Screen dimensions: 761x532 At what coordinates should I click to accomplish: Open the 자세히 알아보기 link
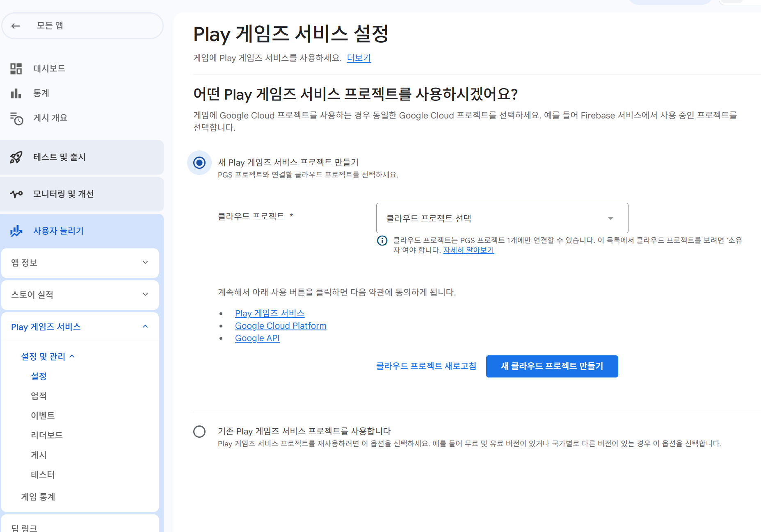pos(468,250)
